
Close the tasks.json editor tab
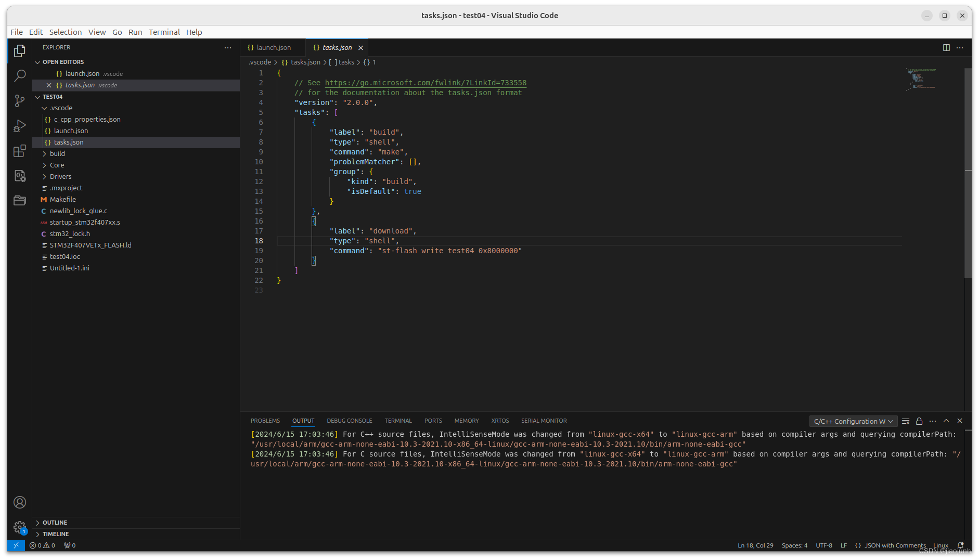click(360, 48)
